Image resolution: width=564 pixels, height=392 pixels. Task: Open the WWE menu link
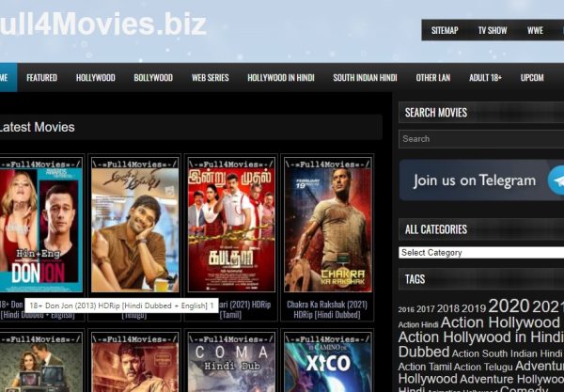(535, 30)
